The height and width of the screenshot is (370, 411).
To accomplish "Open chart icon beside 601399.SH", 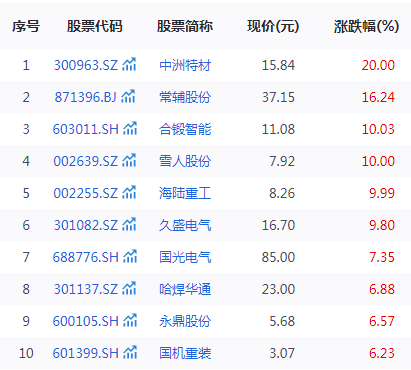I will point(130,353).
